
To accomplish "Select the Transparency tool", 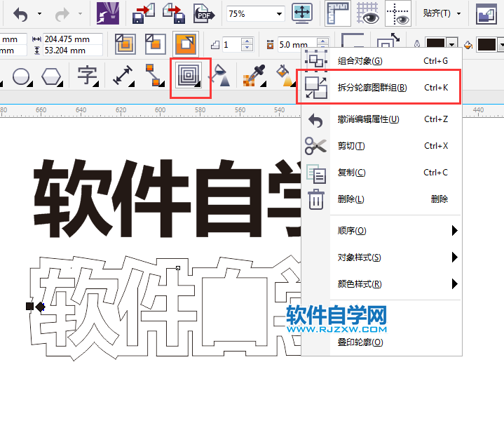I will [219, 76].
